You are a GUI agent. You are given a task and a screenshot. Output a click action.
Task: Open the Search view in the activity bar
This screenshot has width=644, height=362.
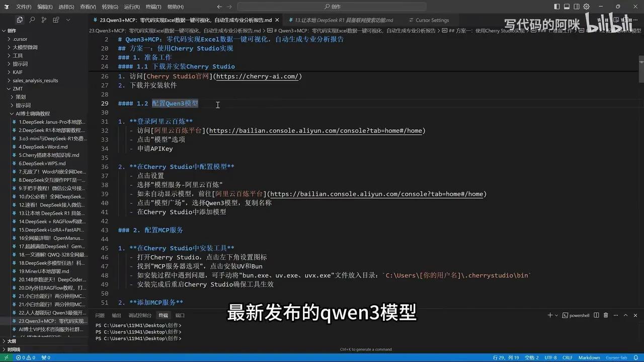(x=31, y=20)
